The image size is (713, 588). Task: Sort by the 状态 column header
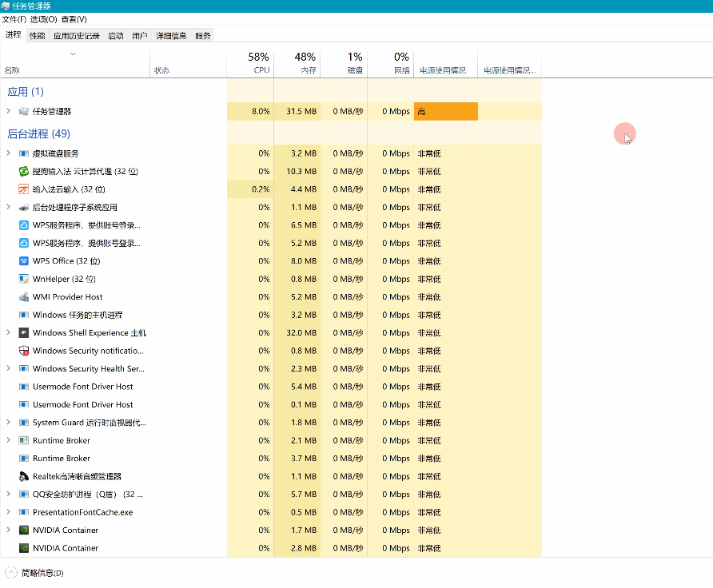[x=189, y=64]
